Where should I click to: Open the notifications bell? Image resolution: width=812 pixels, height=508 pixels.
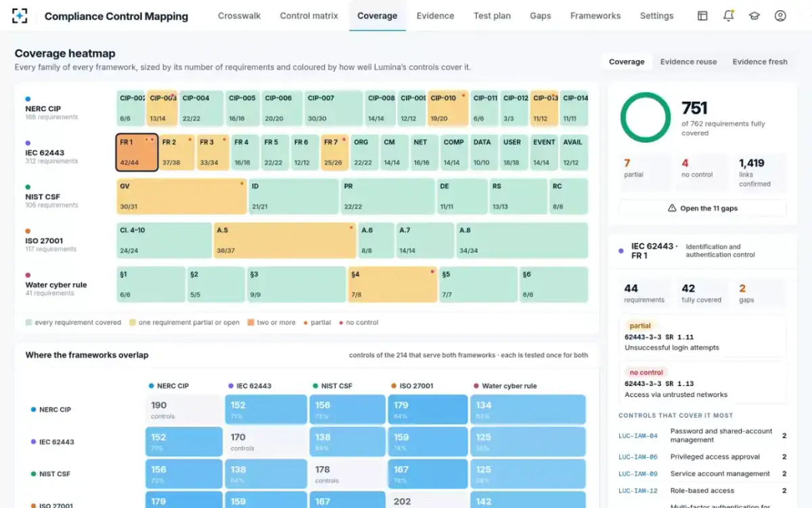coord(728,16)
